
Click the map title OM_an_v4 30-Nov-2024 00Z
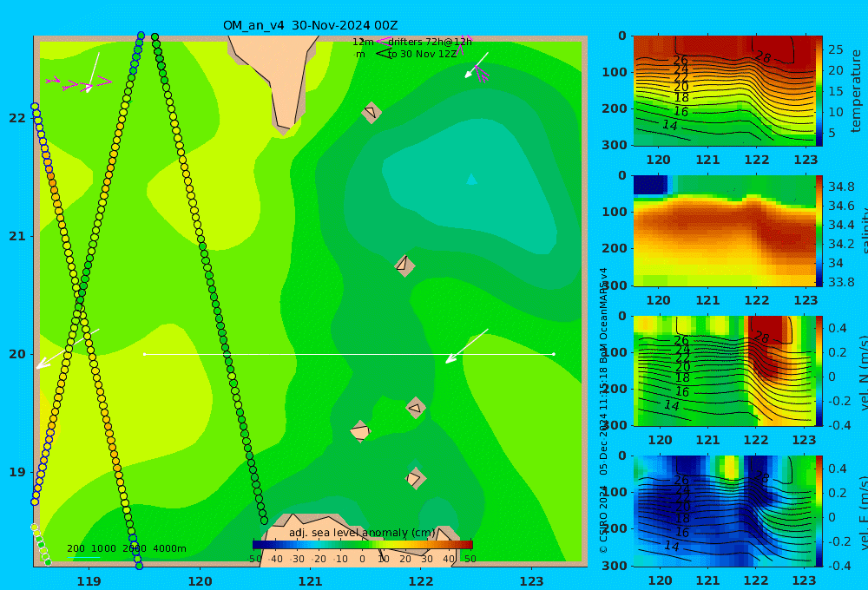coord(310,25)
